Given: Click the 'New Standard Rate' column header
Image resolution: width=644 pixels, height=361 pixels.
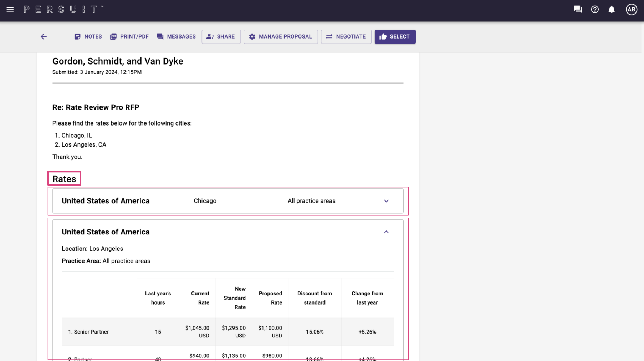Looking at the screenshot, I should (235, 298).
